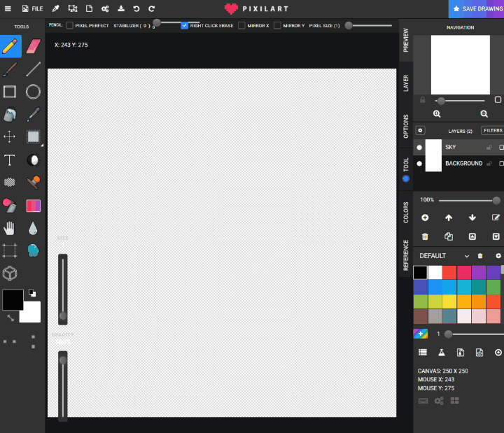This screenshot has height=433, width=504.
Task: Duplicate layer with the copy icon
Action: coord(449,236)
